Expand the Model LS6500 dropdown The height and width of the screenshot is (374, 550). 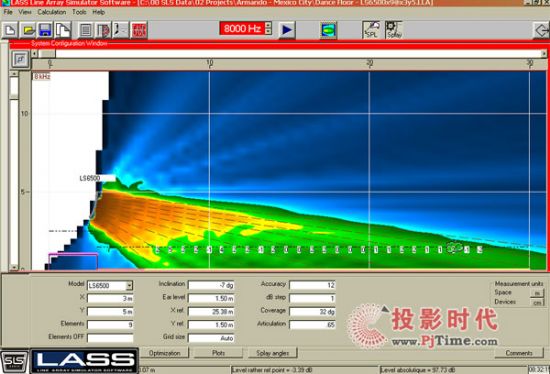(129, 286)
